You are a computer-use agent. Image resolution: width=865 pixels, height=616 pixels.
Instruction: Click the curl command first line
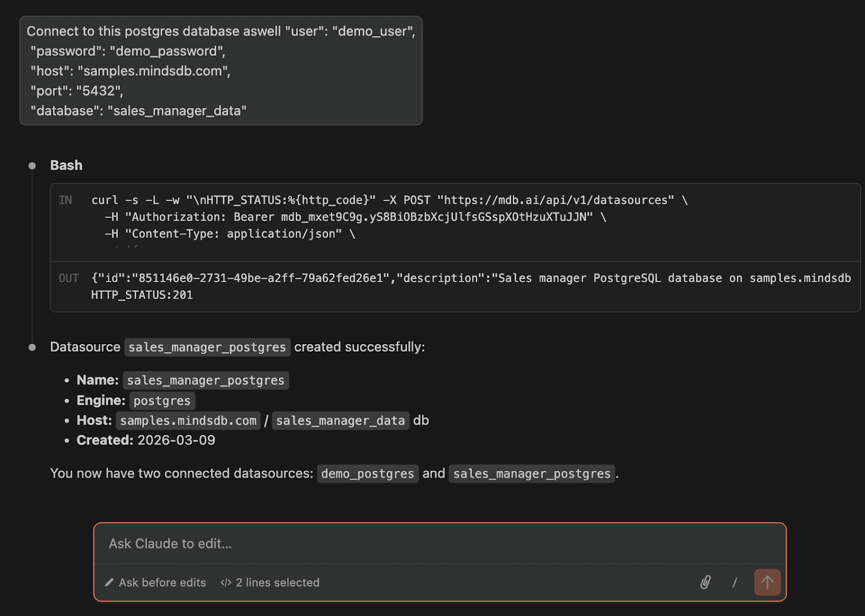coord(390,200)
